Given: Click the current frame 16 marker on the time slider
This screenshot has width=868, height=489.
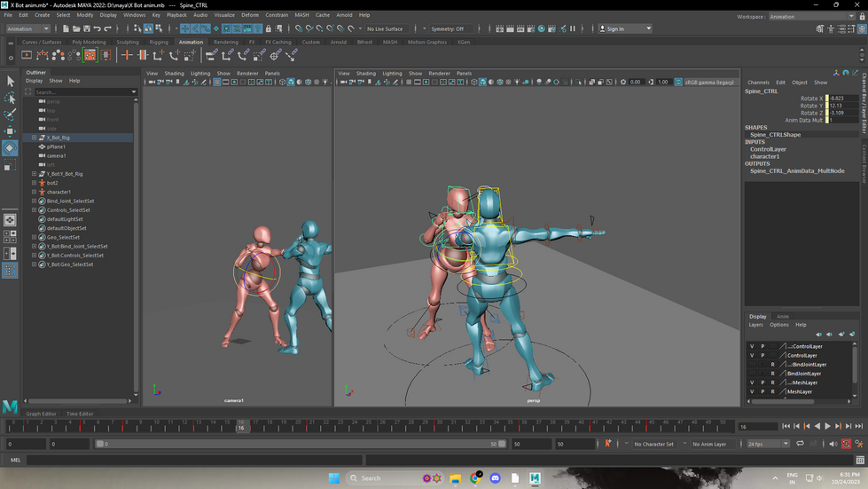Looking at the screenshot, I should pos(241,426).
